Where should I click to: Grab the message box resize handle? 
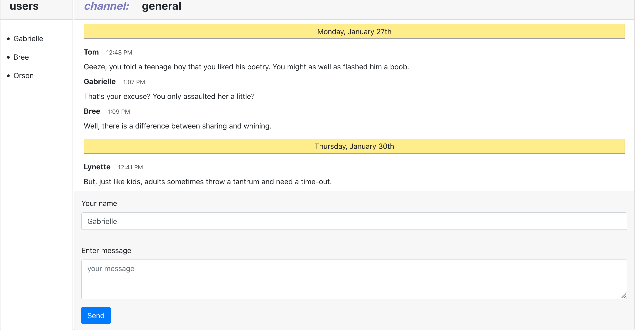tap(623, 296)
